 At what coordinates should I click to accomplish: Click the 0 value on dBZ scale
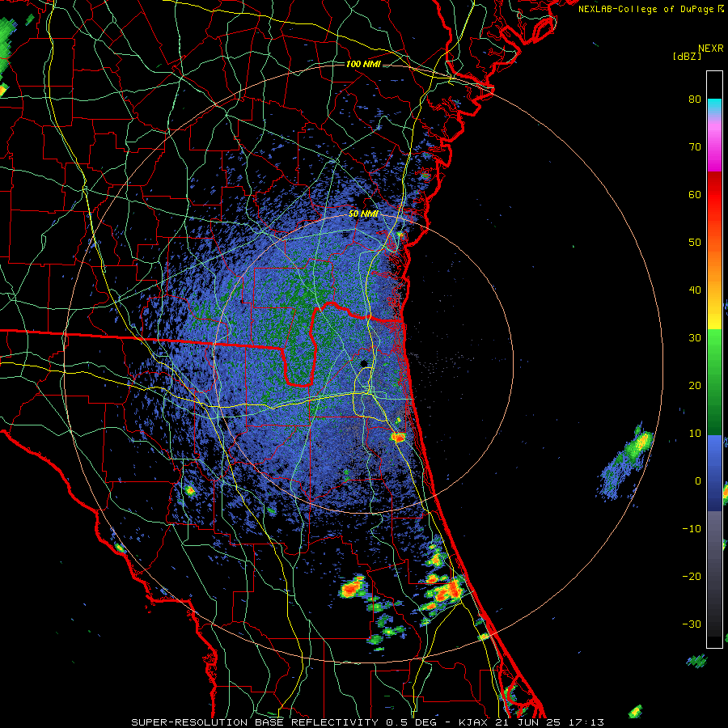(698, 481)
